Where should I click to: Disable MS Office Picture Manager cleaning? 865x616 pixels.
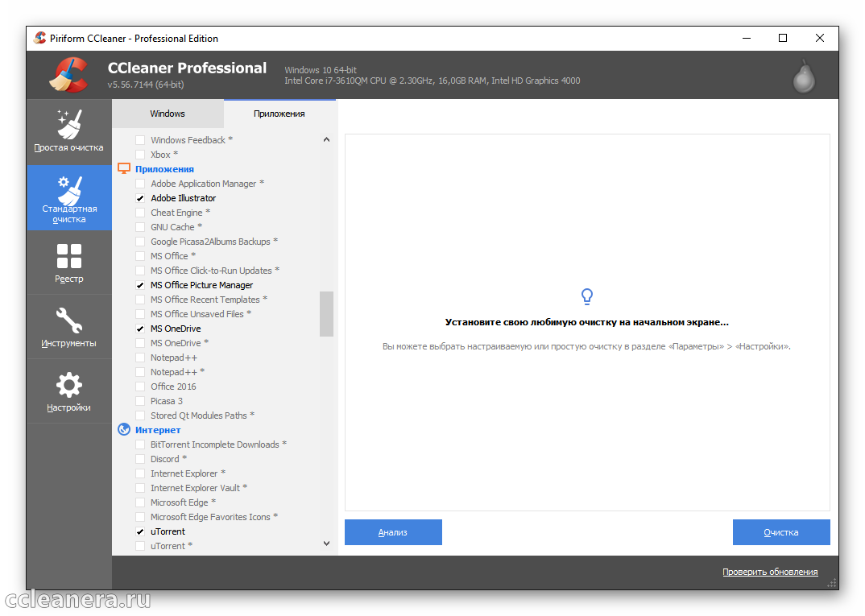pos(140,285)
